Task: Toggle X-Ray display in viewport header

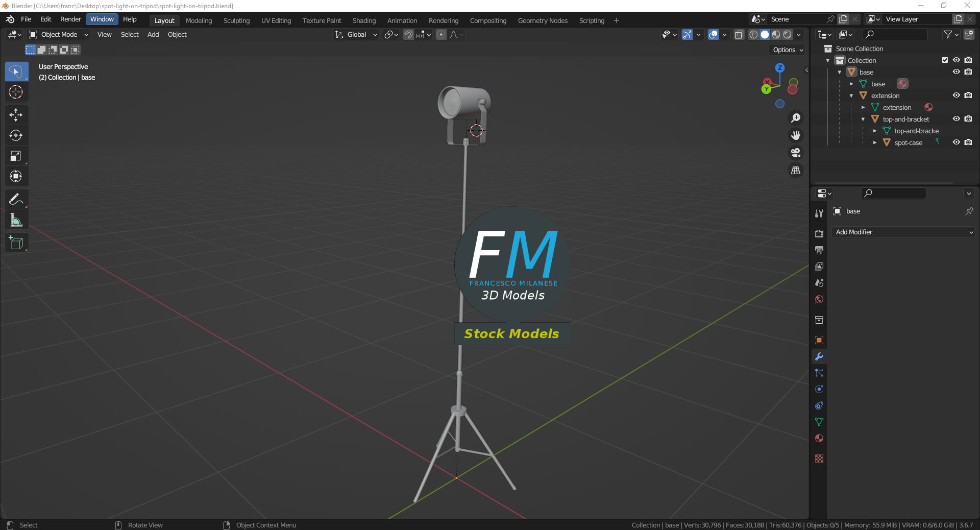Action: tap(739, 35)
